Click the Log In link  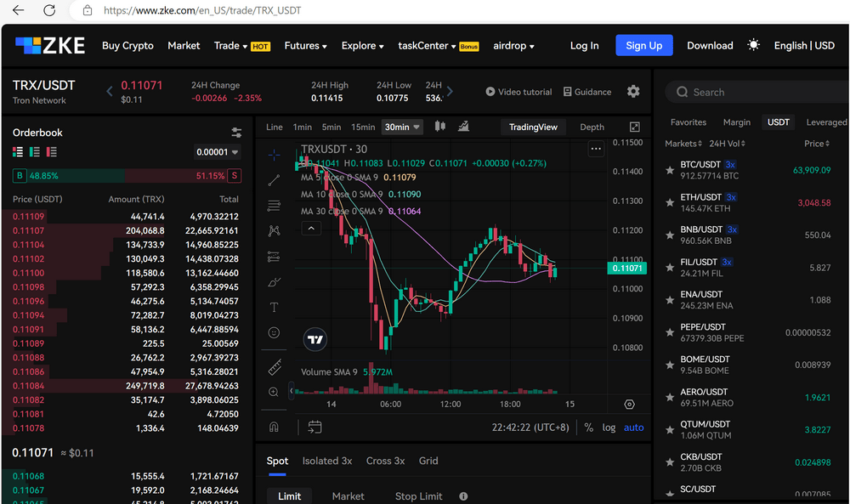[x=585, y=46]
